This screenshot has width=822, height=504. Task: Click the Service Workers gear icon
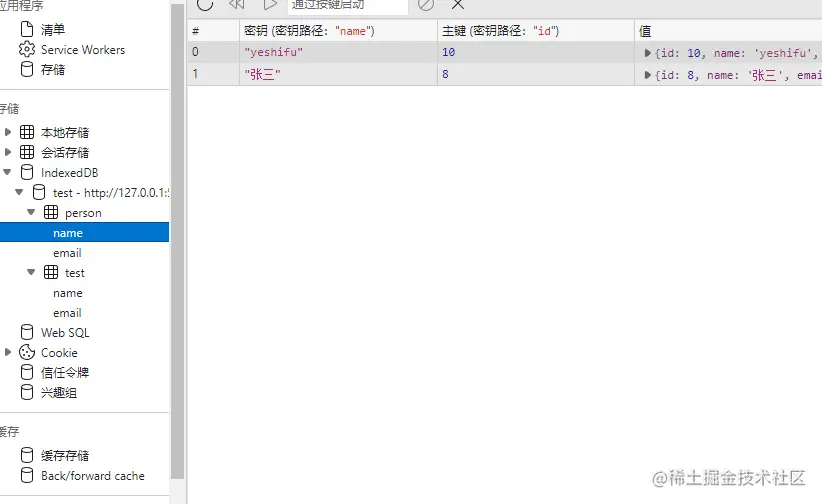(27, 49)
